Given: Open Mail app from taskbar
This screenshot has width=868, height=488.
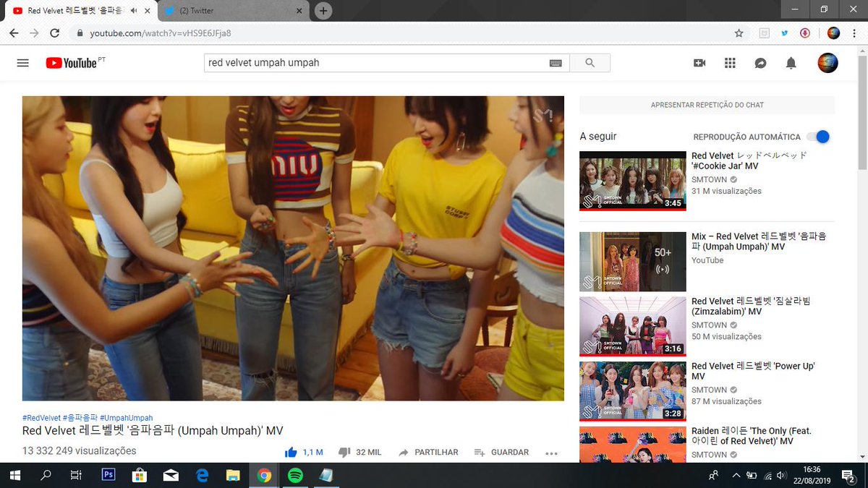Looking at the screenshot, I should tap(171, 476).
